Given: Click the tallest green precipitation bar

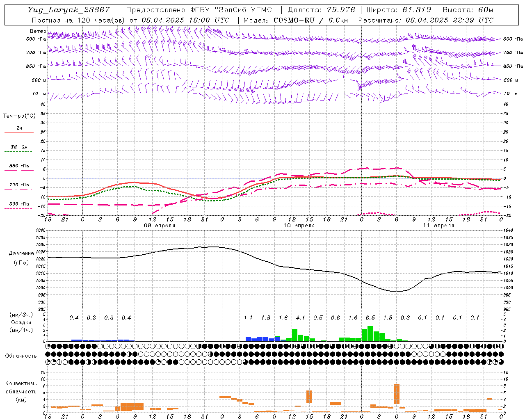Looking at the screenshot, I should click(x=370, y=333).
